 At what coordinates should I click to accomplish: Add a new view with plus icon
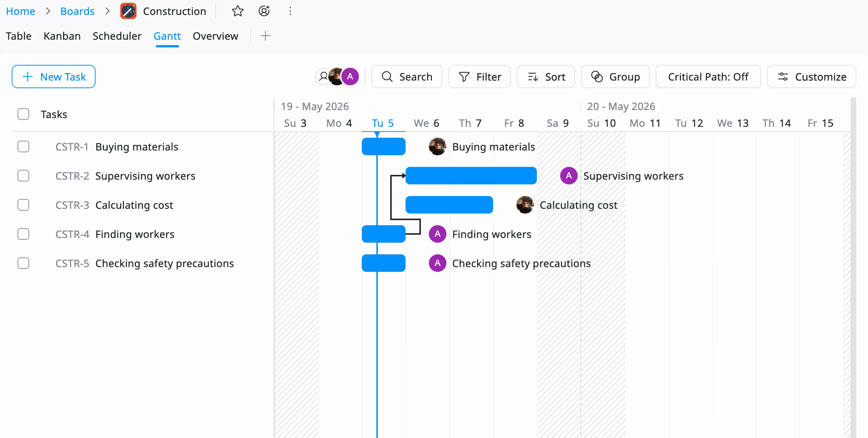[x=266, y=36]
